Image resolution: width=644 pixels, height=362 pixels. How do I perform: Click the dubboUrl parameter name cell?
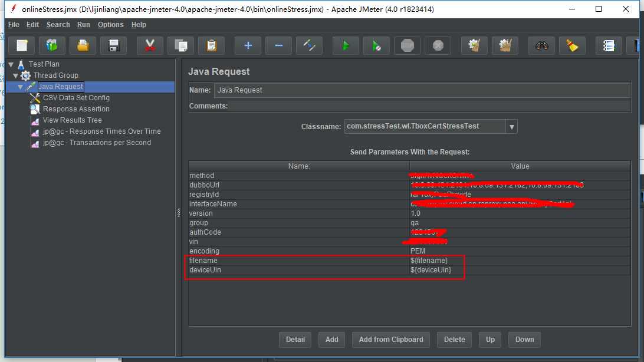coord(299,185)
